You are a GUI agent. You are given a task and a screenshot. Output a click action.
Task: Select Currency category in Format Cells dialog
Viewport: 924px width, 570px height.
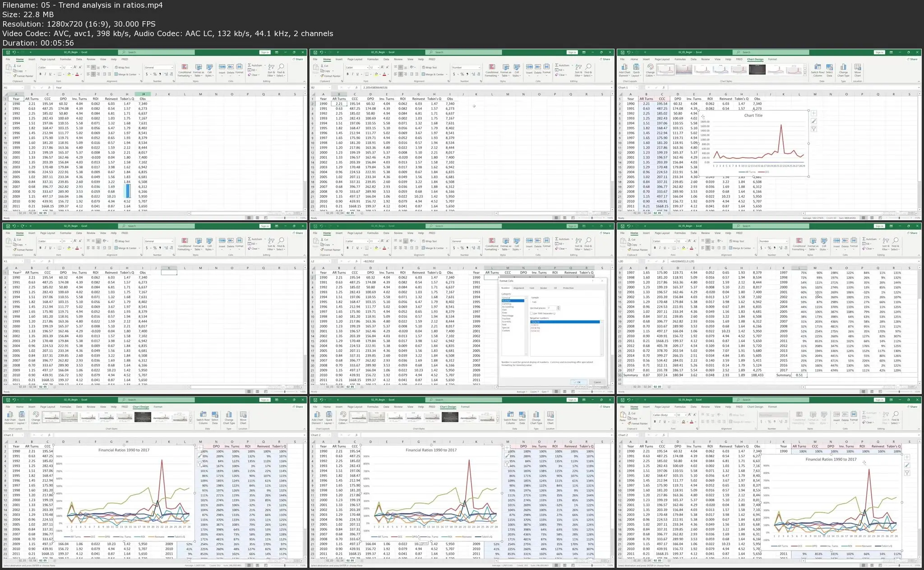click(x=507, y=304)
